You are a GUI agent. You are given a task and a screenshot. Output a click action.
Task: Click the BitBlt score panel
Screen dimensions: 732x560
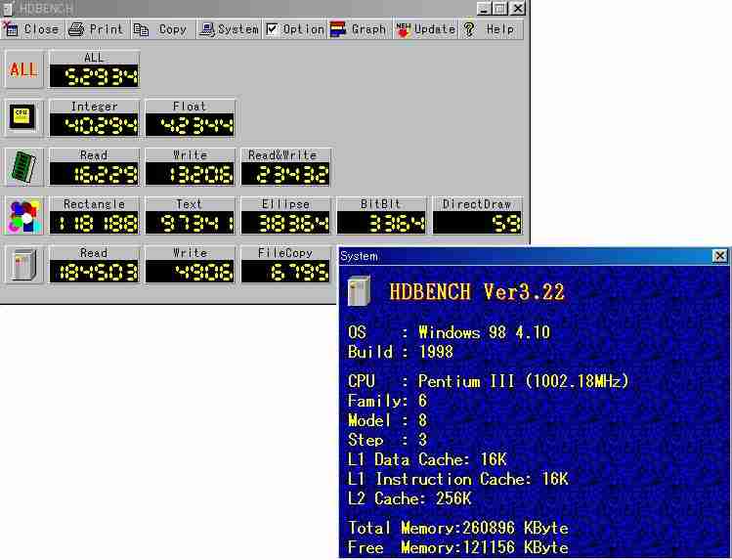tap(381, 217)
